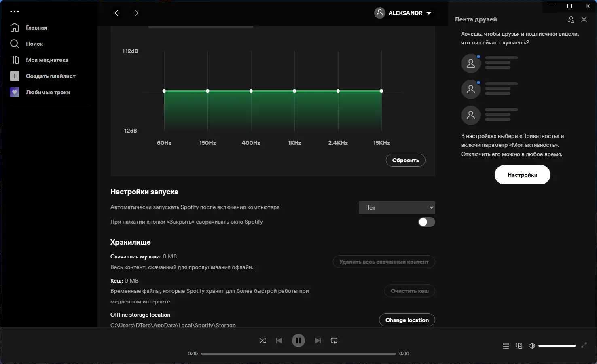
Task: Click the third friend placeholder avatar
Action: [x=471, y=115]
